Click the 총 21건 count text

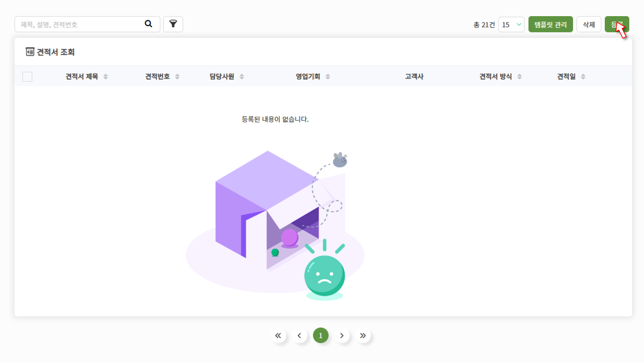[484, 25]
